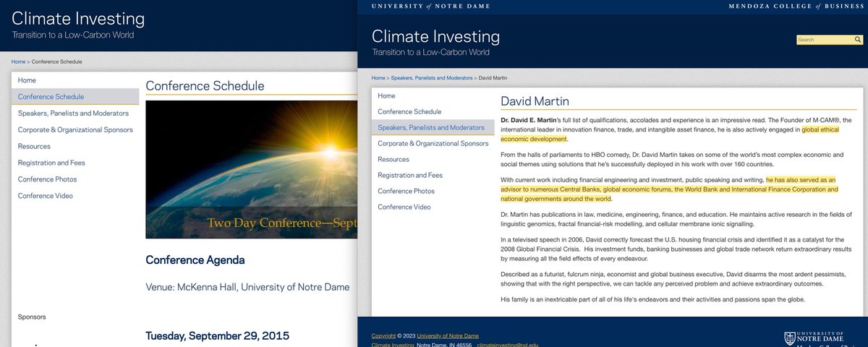Viewport: 868px width, 347px height.
Task: Go to Conference Schedule from David Martin page sidebar
Action: [x=411, y=111]
